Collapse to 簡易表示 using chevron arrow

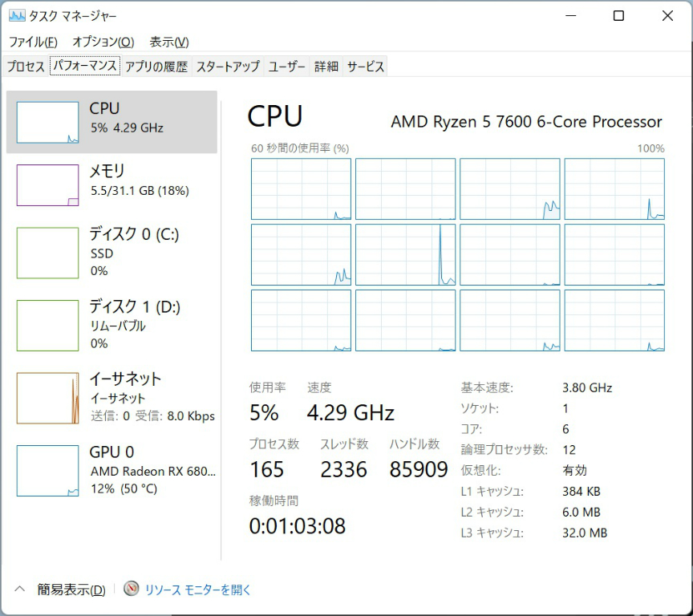tap(21, 590)
